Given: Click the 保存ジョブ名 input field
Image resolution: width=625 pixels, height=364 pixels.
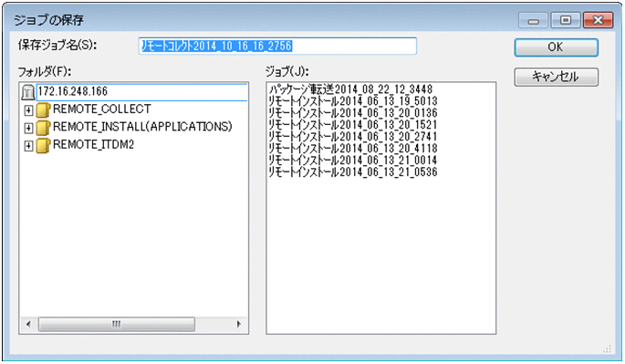Looking at the screenshot, I should [277, 47].
